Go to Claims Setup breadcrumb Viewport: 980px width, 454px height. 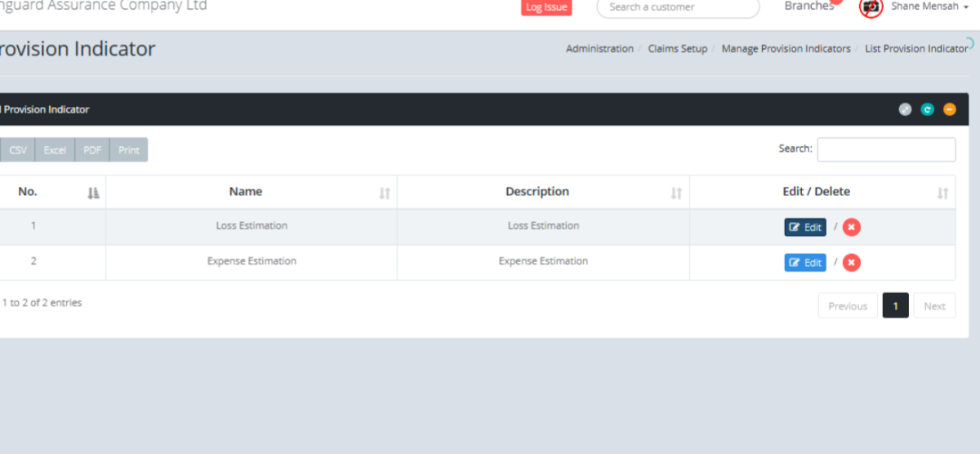pos(677,49)
